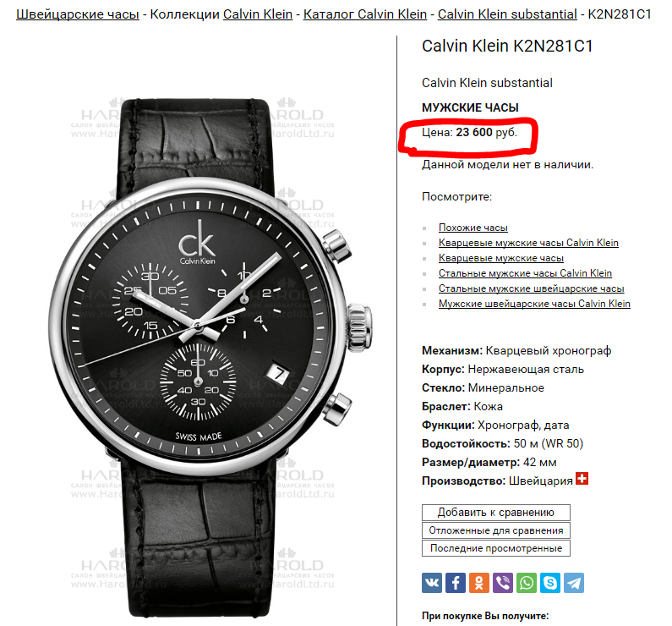The image size is (672, 626).
Task: Share via the WhatsApp icon
Action: (527, 583)
